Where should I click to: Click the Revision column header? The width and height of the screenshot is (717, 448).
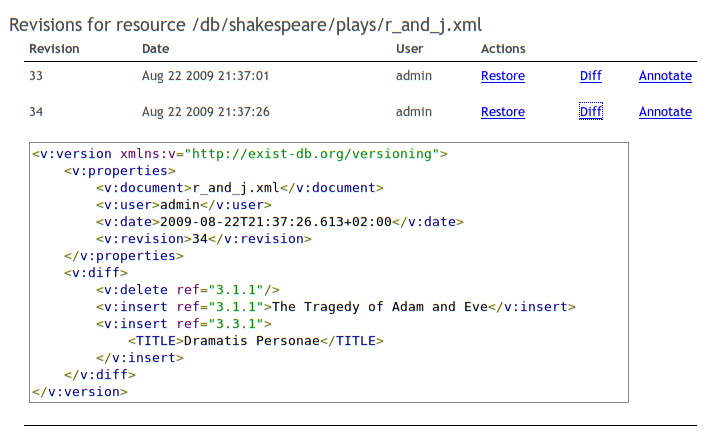[x=54, y=49]
